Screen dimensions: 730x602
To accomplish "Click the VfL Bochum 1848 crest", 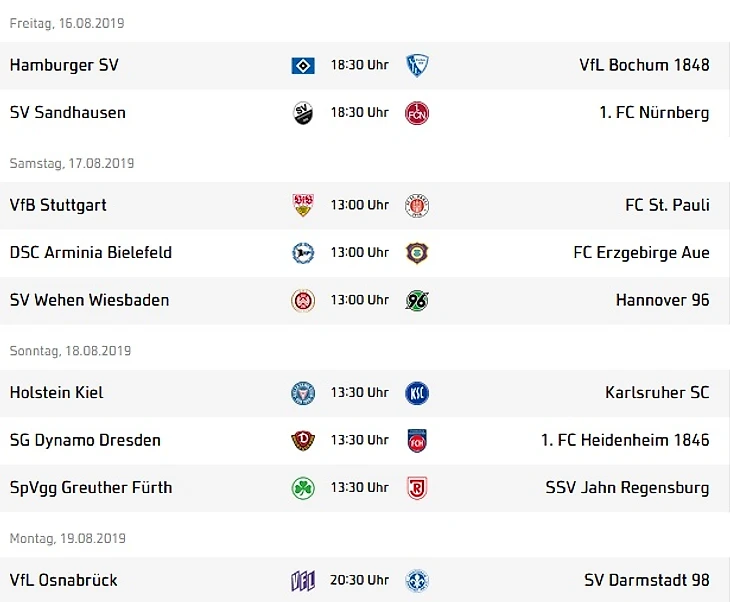I will [x=417, y=65].
